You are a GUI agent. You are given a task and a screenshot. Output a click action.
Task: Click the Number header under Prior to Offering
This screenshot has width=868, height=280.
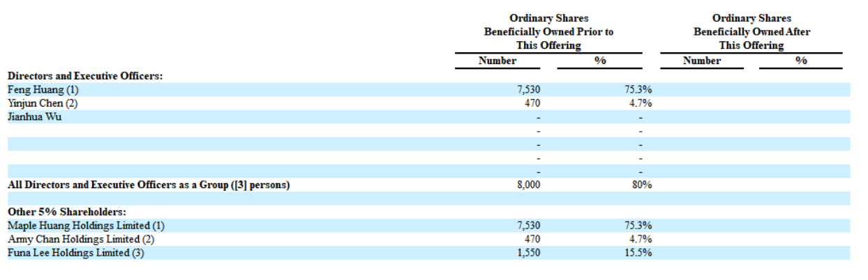pos(497,61)
